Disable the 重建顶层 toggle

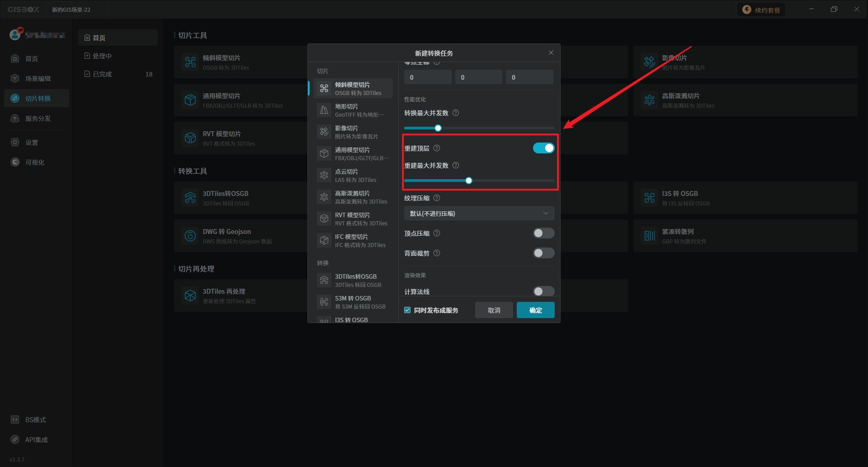coord(543,148)
